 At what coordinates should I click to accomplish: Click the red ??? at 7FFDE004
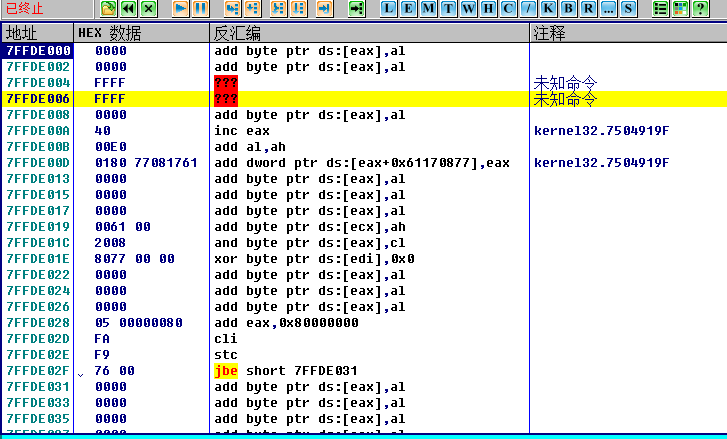(x=226, y=83)
